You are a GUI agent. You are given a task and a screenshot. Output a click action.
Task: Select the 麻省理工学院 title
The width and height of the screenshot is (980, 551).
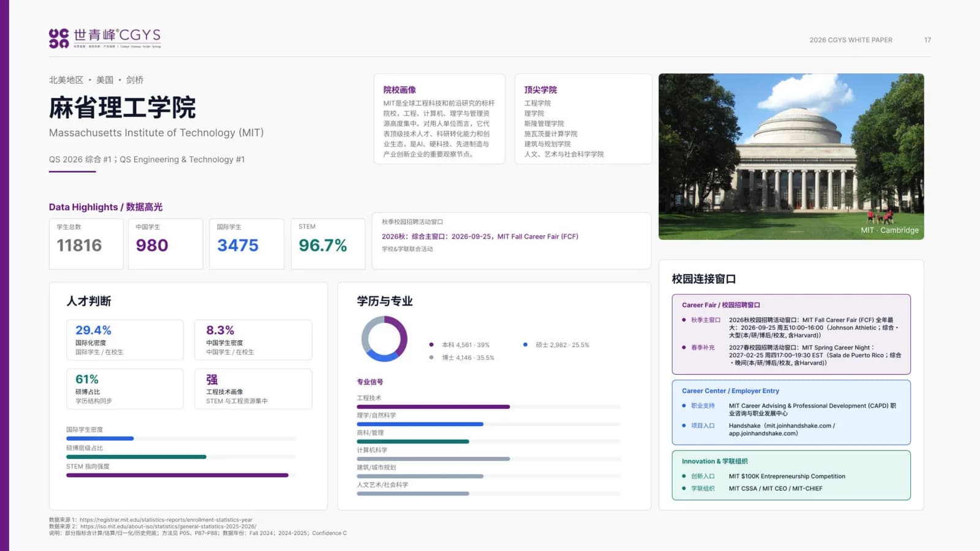click(x=123, y=108)
